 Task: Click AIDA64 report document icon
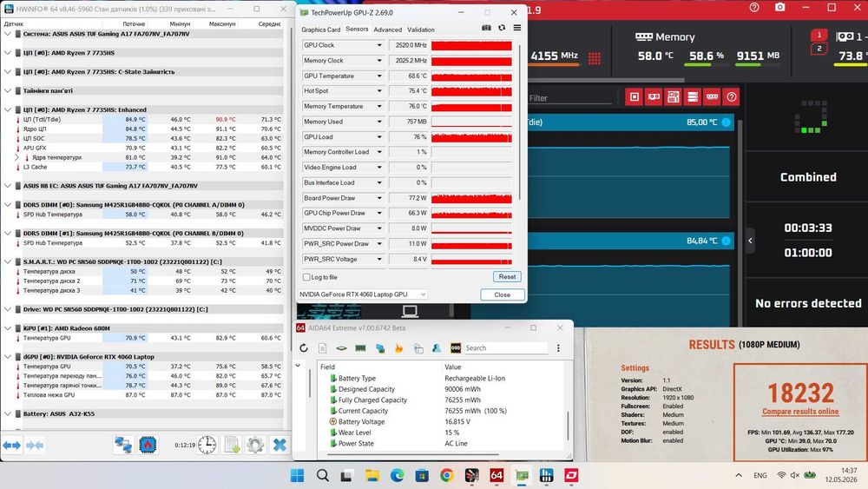[x=322, y=347]
